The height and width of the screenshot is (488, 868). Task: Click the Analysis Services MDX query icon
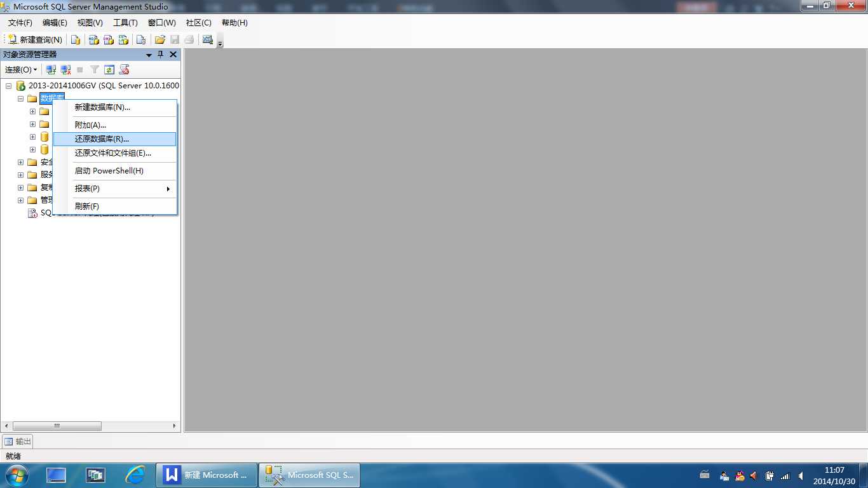pos(93,39)
